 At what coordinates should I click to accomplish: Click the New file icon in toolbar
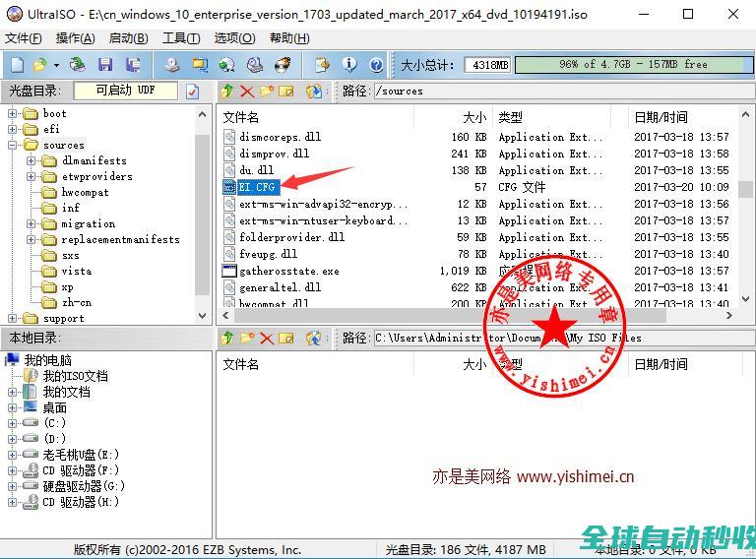pos(17,65)
